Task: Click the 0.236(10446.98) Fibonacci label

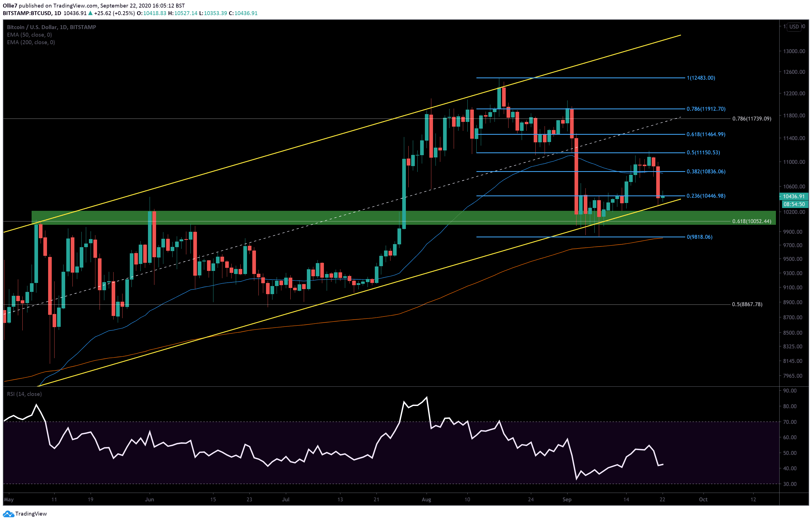Action: click(x=706, y=196)
